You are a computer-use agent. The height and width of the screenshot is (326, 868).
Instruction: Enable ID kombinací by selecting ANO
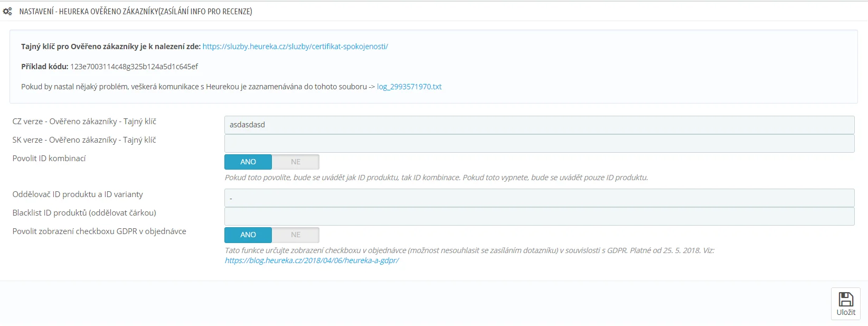[x=248, y=162]
